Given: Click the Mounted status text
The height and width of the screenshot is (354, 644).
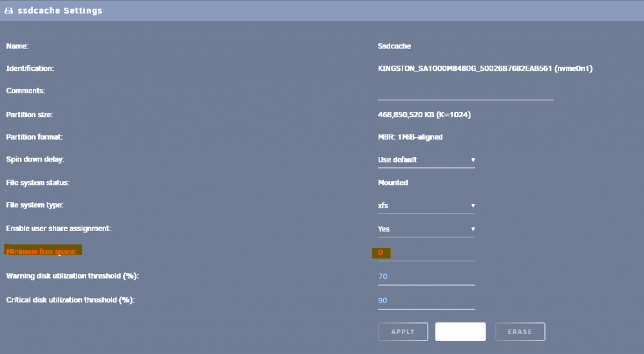Looking at the screenshot, I should pyautogui.click(x=393, y=183).
